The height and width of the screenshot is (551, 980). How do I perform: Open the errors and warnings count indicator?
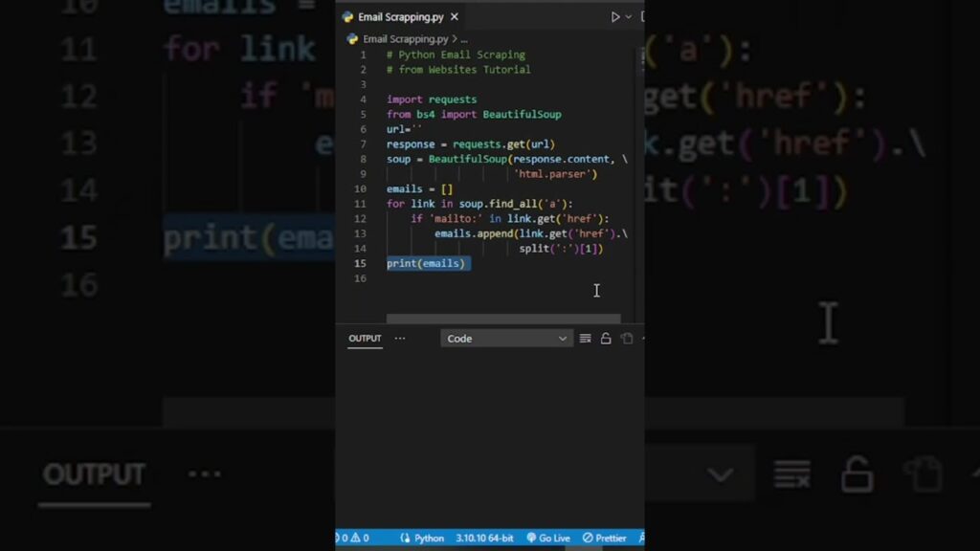(352, 538)
